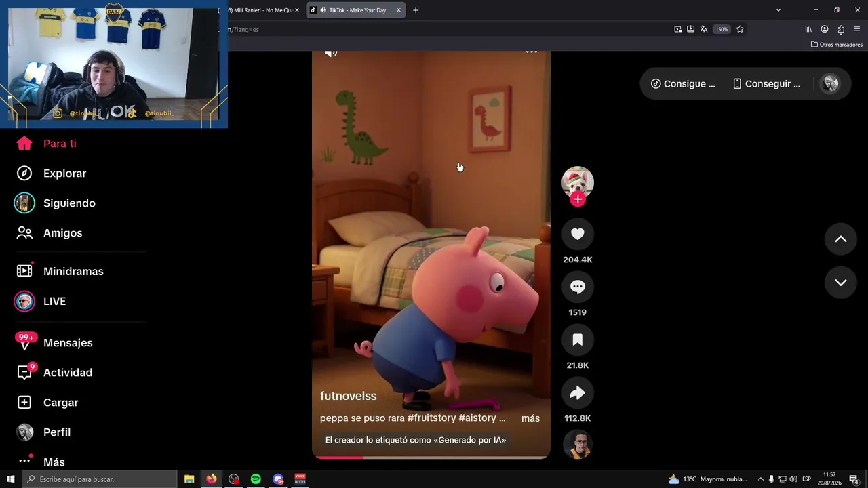Open the creator's avatar next to the video
Screen dimensions: 868x488
[x=578, y=182]
